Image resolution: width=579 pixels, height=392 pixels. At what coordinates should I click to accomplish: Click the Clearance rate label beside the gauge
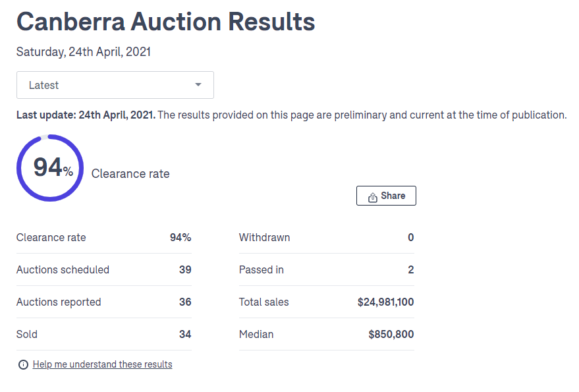tap(130, 174)
